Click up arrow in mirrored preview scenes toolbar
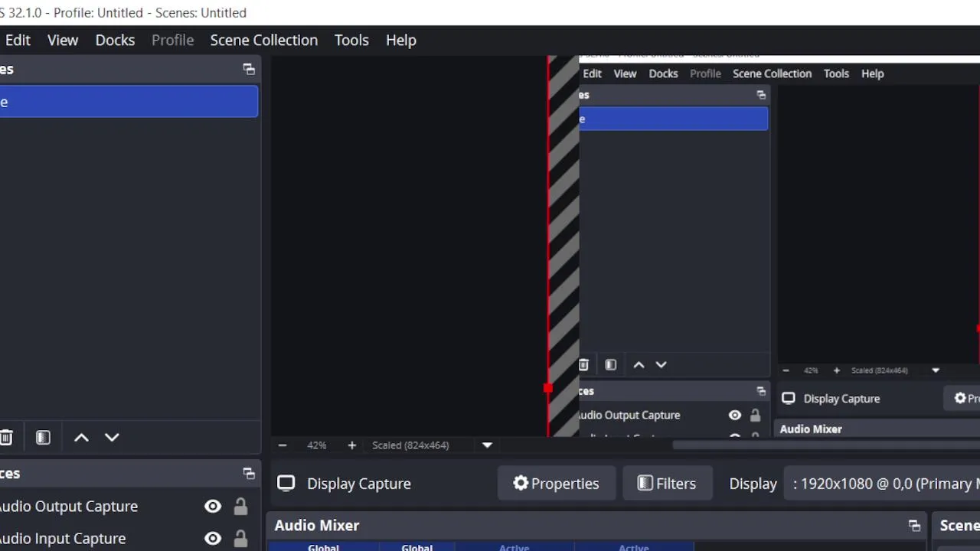The image size is (980, 551). (639, 365)
